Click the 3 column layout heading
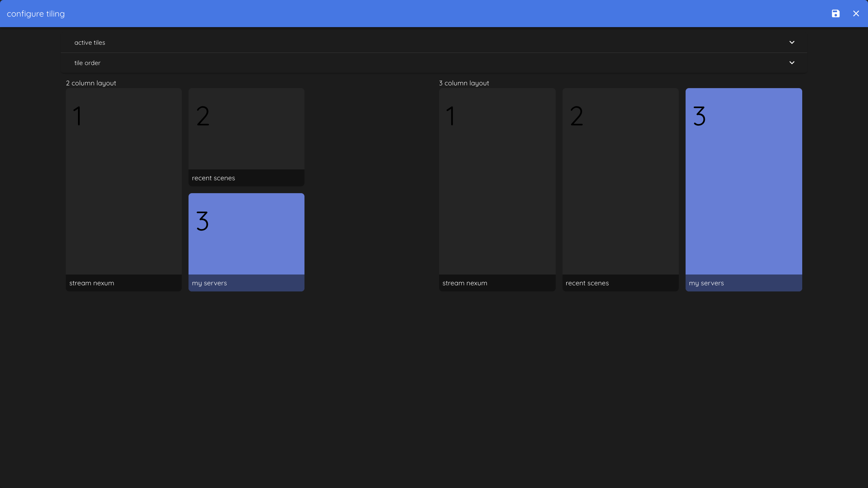The width and height of the screenshot is (868, 488). pyautogui.click(x=464, y=83)
